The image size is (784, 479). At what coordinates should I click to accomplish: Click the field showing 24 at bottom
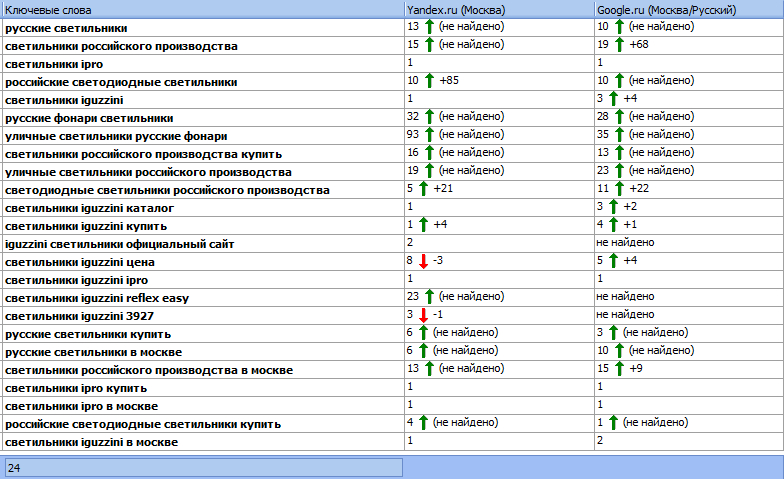click(x=204, y=468)
